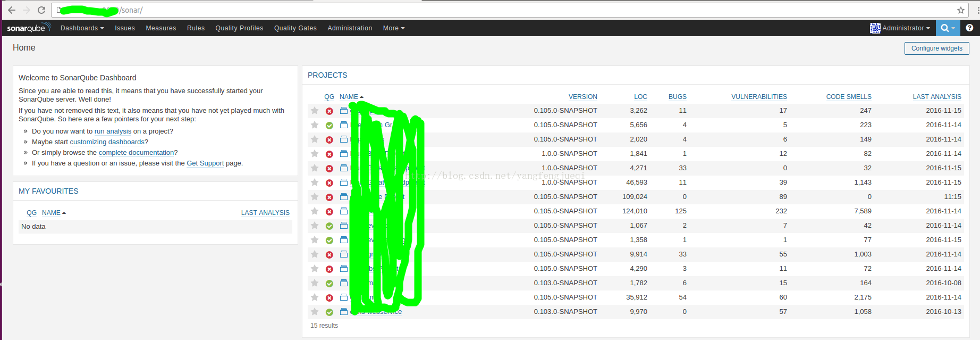
Task: Sort projects by VULNERABILITIES column
Action: click(759, 97)
